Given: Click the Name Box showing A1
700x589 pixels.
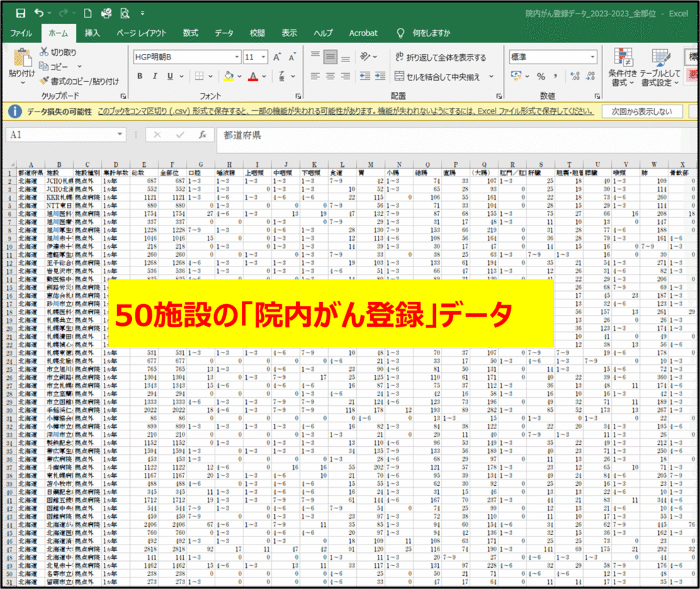Looking at the screenshot, I should [x=62, y=135].
